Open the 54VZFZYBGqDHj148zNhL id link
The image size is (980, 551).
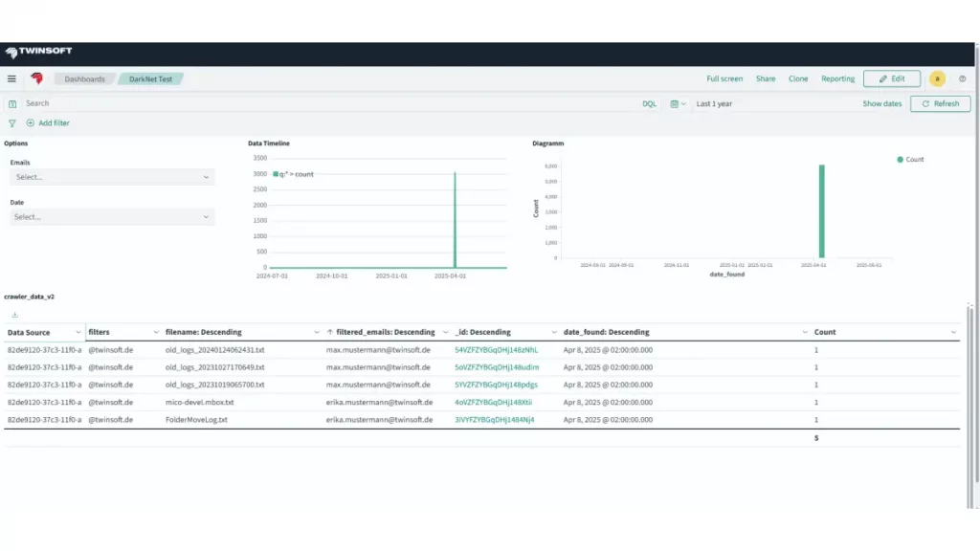pos(496,350)
